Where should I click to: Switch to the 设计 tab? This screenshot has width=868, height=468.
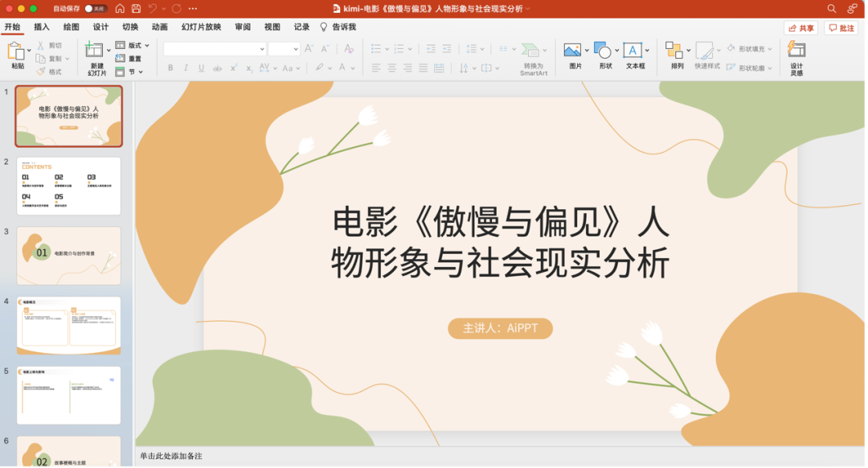tap(100, 27)
